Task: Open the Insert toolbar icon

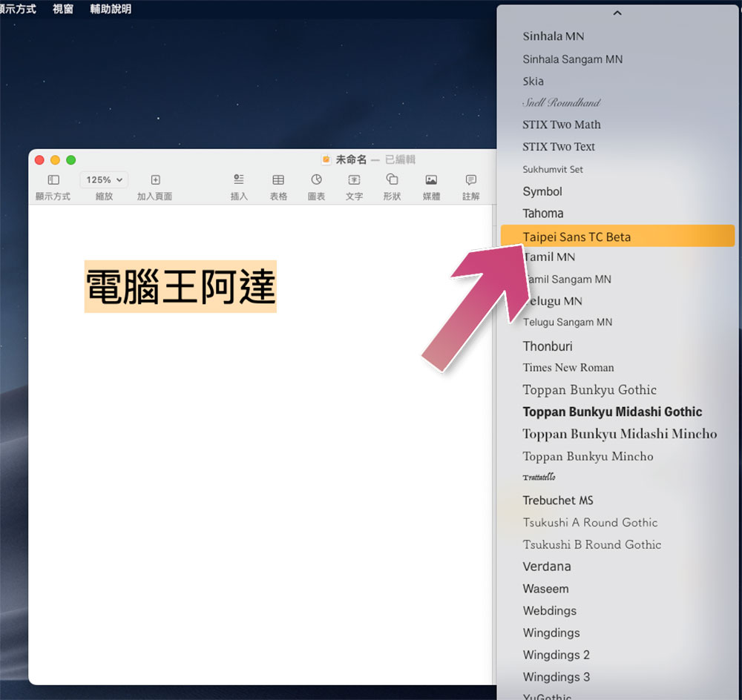Action: click(x=238, y=179)
